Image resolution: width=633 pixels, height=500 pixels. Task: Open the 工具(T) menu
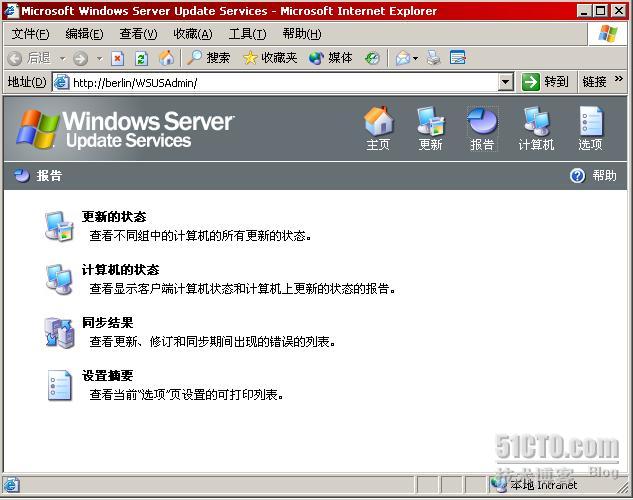pyautogui.click(x=247, y=34)
